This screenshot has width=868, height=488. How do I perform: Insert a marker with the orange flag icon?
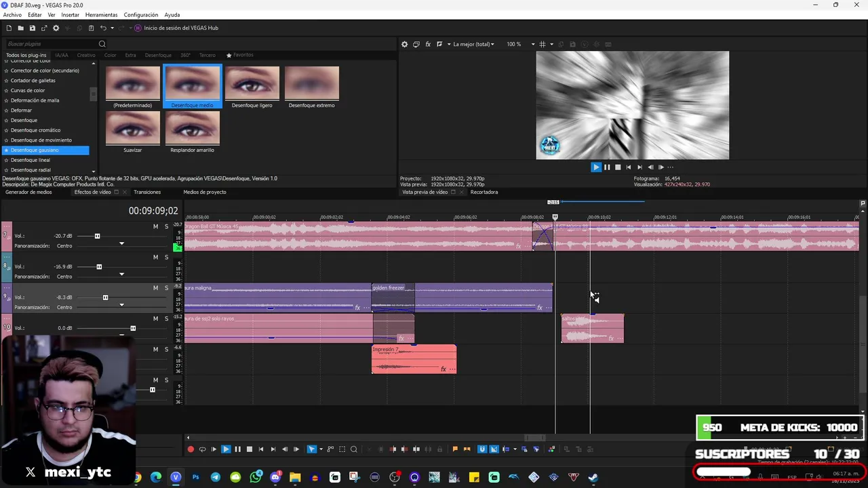pos(455,449)
